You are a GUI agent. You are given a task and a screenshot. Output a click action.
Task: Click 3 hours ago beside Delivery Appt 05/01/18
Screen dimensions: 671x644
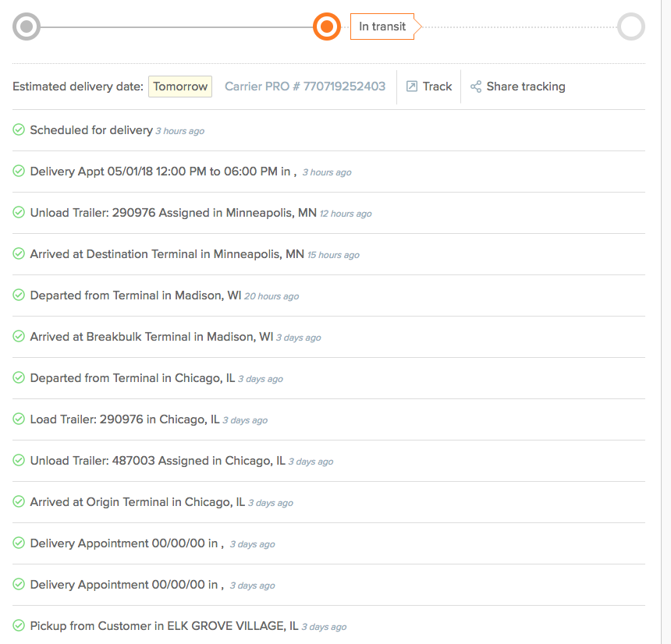(x=327, y=172)
